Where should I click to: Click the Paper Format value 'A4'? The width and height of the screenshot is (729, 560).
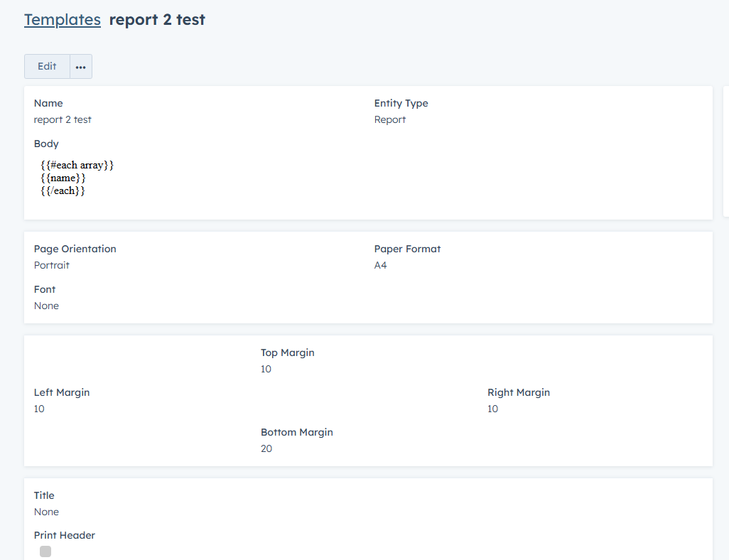tap(381, 265)
